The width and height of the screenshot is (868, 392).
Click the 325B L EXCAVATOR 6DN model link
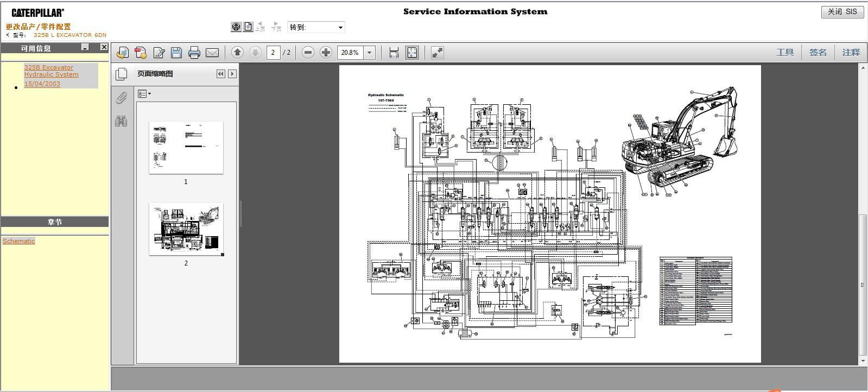70,35
